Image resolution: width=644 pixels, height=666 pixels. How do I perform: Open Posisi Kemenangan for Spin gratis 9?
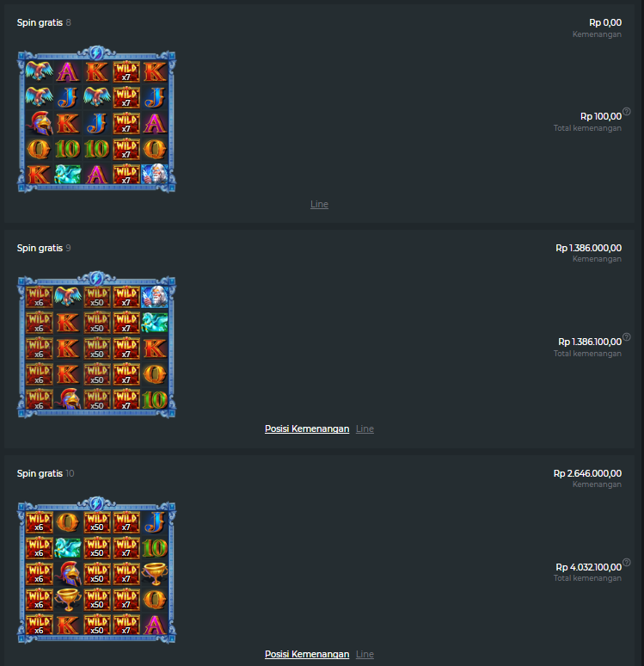click(x=307, y=429)
